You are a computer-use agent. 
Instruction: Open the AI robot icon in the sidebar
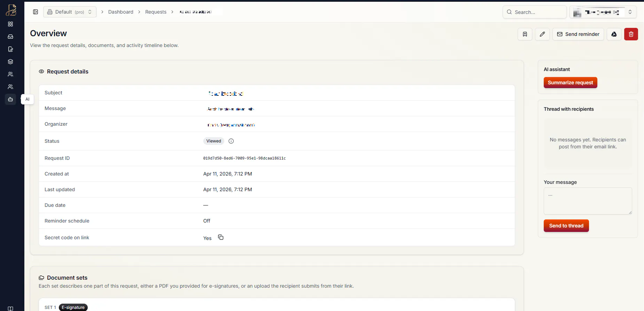click(10, 99)
